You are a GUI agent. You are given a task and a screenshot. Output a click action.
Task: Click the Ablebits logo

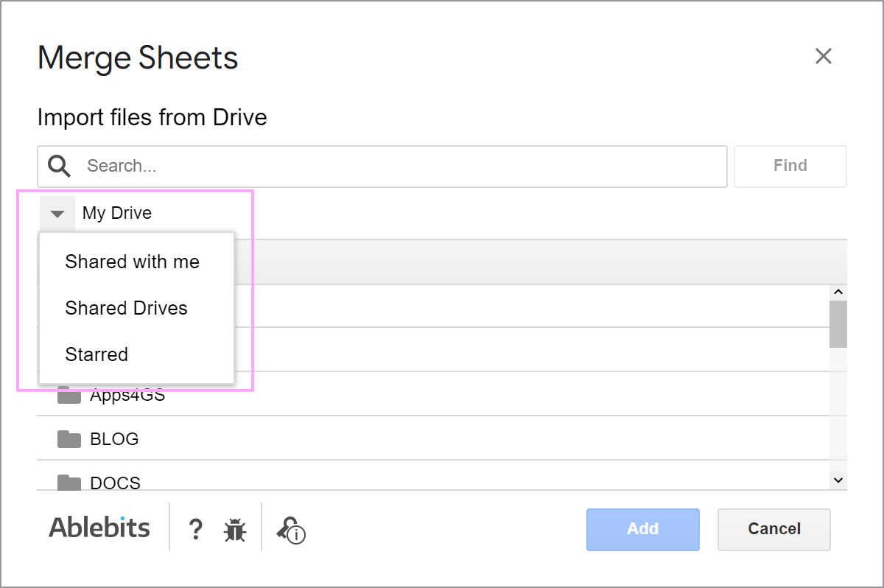coord(99,528)
